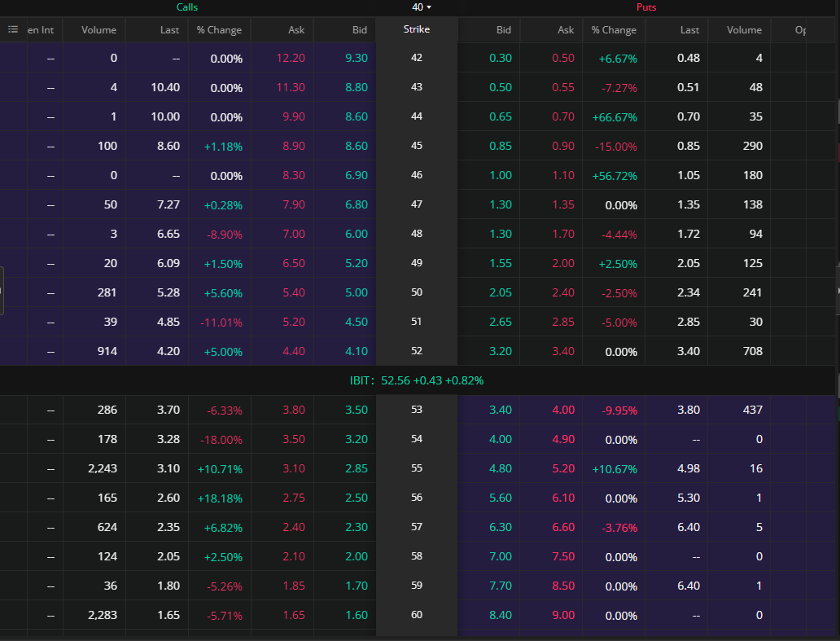Sort by the Strike column header
Screen dimensions: 840x641
(x=417, y=29)
